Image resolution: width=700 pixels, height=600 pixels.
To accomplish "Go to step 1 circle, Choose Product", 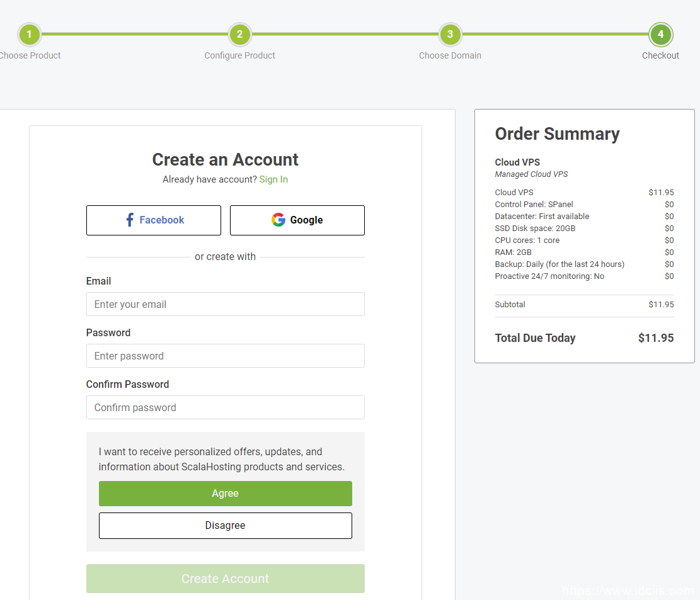I will click(29, 35).
